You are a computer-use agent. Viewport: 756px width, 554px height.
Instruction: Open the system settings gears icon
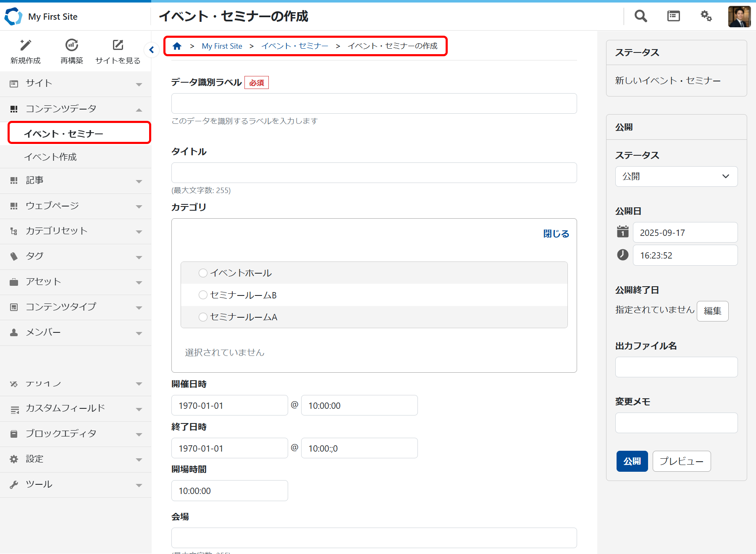[706, 16]
